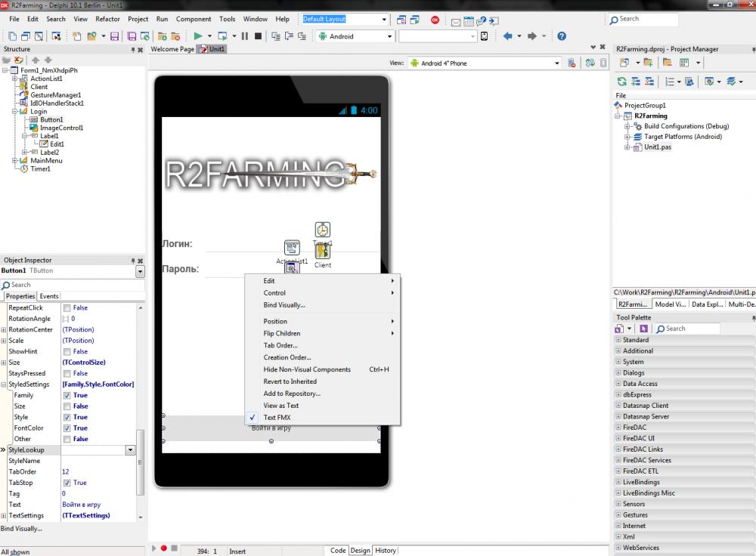Open the Project menu
The image size is (756, 556).
(x=138, y=19)
